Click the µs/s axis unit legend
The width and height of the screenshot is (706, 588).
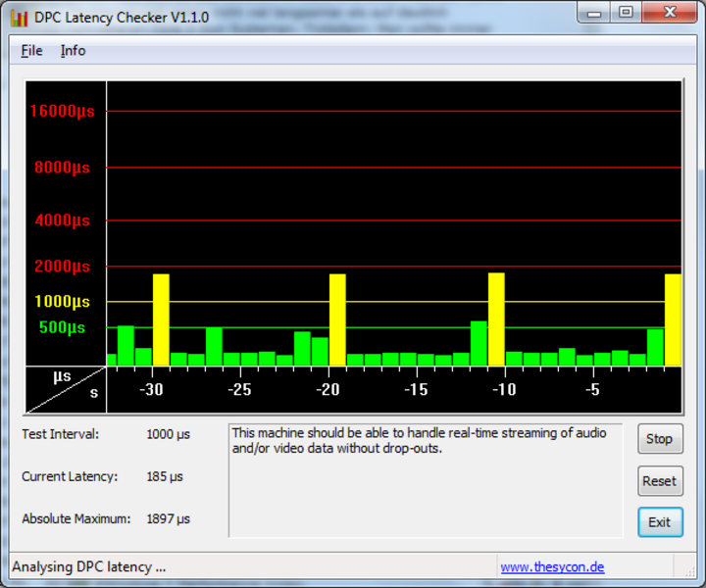[66, 390]
